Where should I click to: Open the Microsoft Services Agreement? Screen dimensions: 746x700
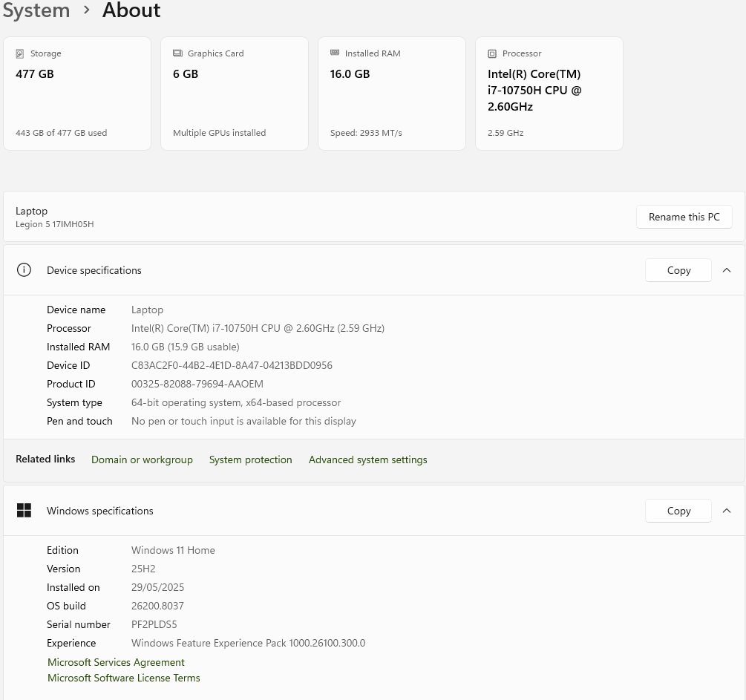116,662
